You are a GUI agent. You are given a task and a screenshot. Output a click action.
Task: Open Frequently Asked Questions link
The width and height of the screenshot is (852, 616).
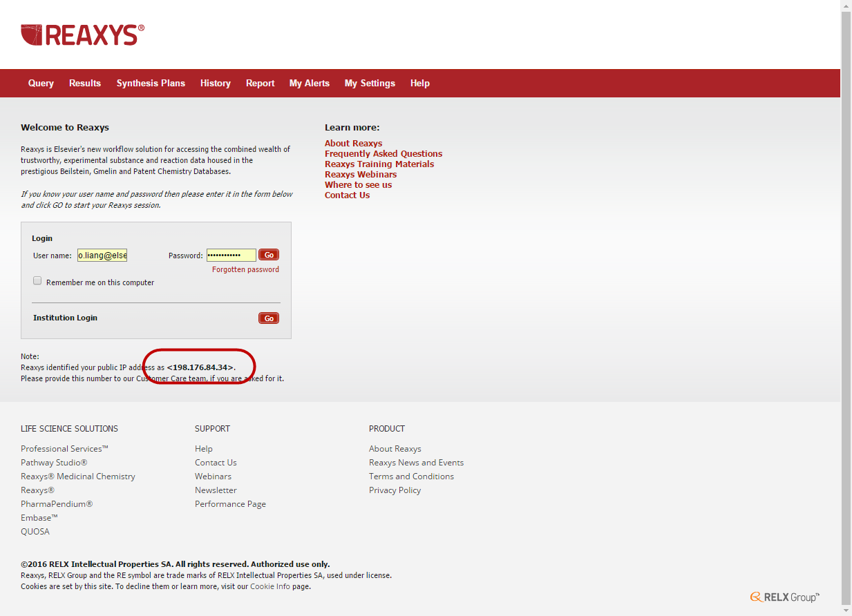[x=384, y=154]
